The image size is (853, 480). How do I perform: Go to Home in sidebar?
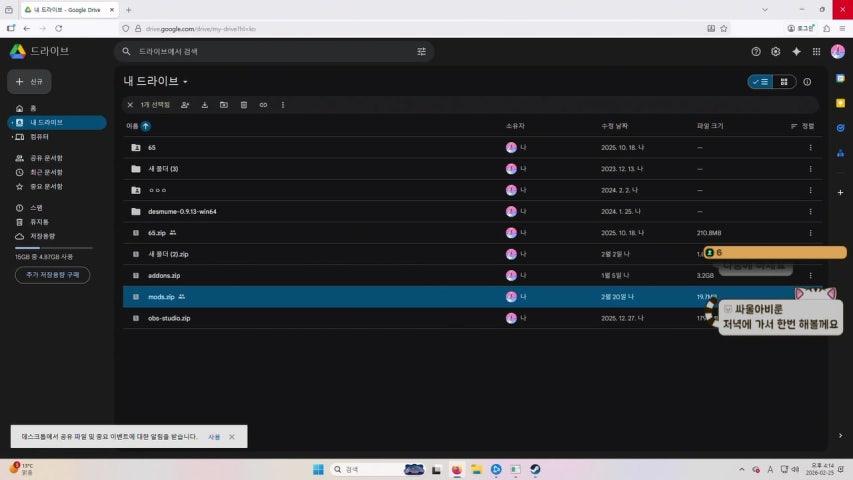(x=57, y=108)
